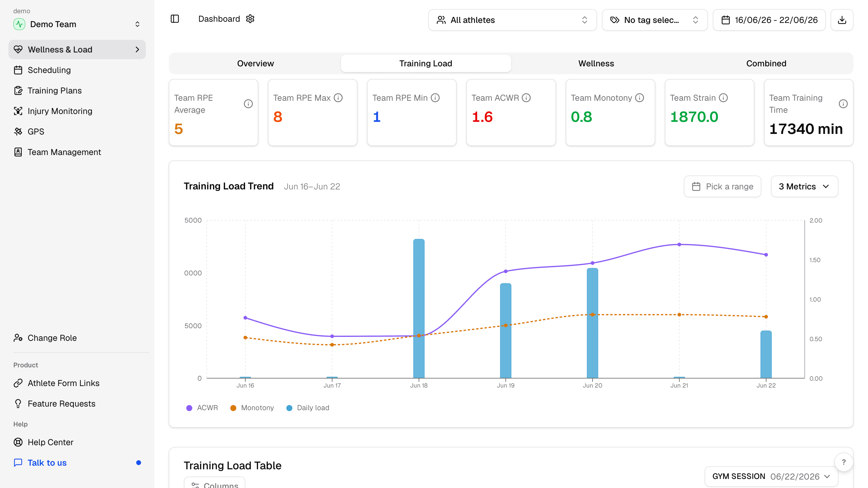The height and width of the screenshot is (488, 868).
Task: Click the Pick a range button
Action: 722,186
